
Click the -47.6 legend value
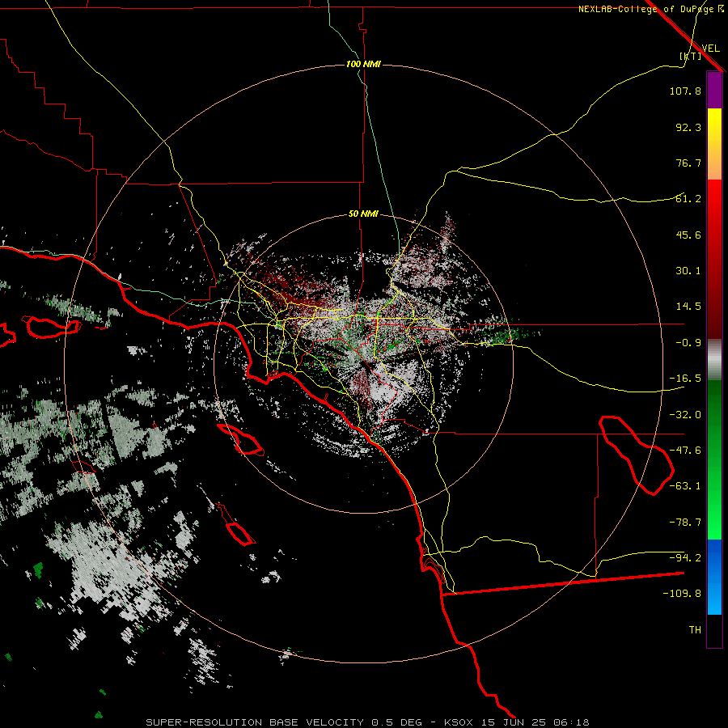(x=685, y=451)
